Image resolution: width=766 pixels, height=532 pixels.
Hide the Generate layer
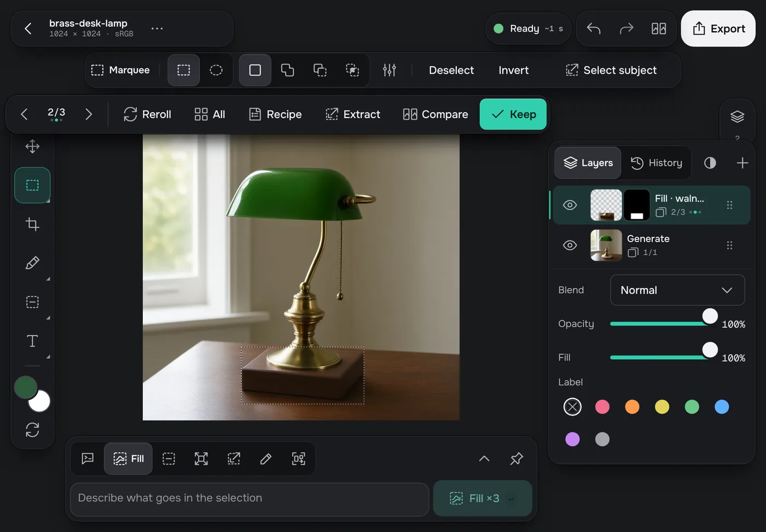[570, 245]
